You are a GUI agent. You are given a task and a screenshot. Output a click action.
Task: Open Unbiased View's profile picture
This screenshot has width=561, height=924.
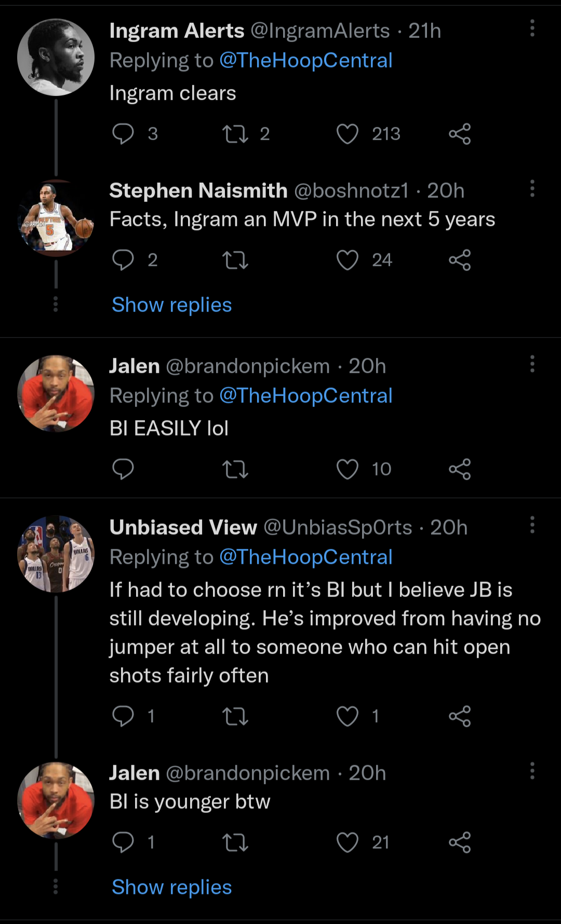[x=56, y=554]
